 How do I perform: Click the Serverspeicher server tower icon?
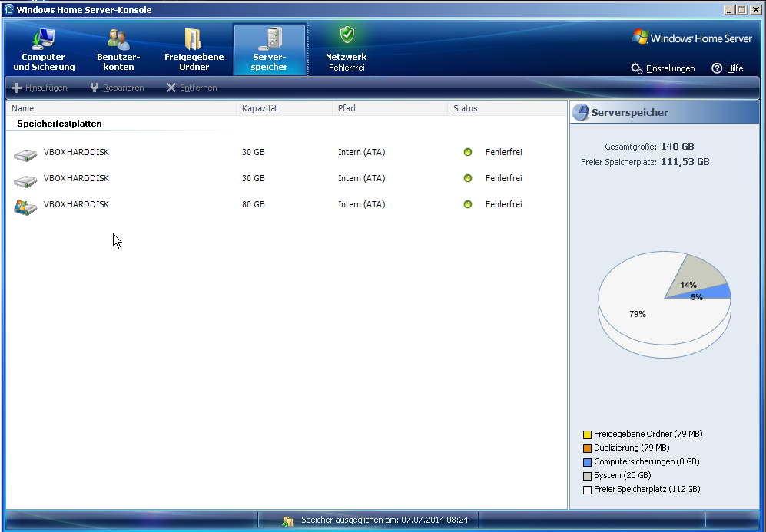(x=271, y=38)
